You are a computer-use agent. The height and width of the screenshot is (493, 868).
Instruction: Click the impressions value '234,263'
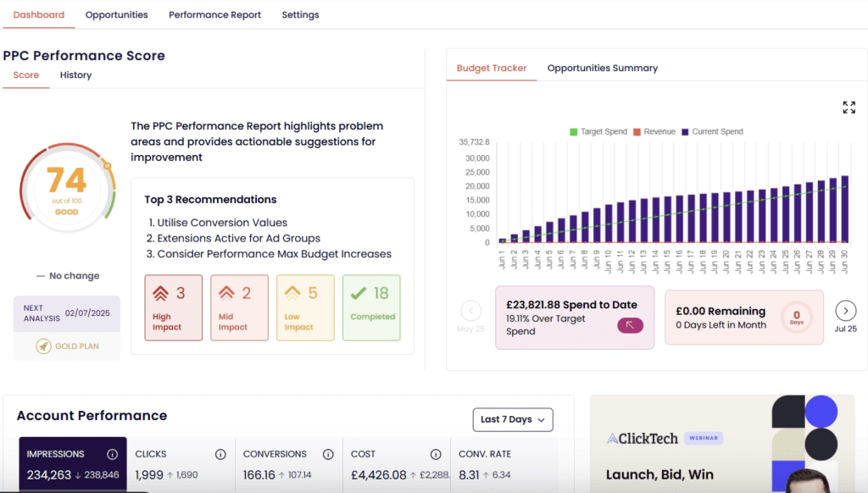point(48,474)
